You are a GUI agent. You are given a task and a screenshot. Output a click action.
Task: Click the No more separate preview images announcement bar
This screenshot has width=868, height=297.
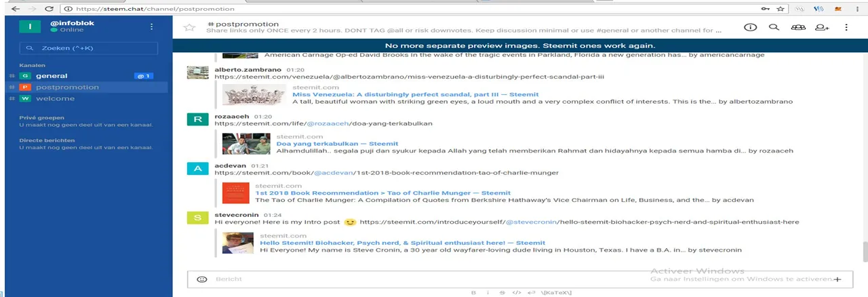tap(520, 45)
